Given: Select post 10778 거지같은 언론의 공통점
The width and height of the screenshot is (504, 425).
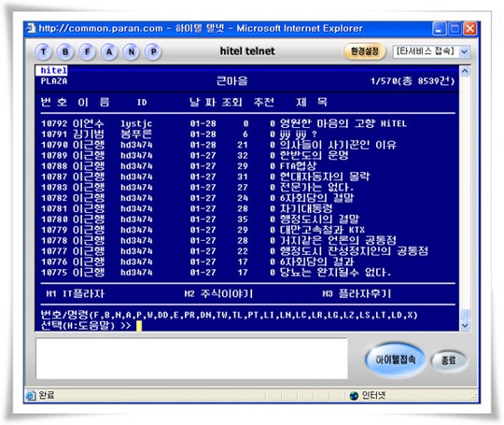Looking at the screenshot, I should 218,240.
